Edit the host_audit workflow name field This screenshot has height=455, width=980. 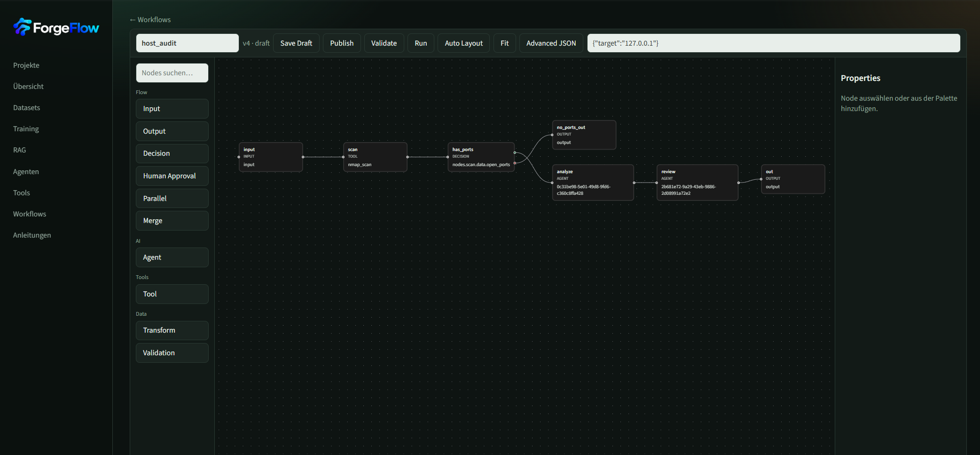tap(187, 43)
